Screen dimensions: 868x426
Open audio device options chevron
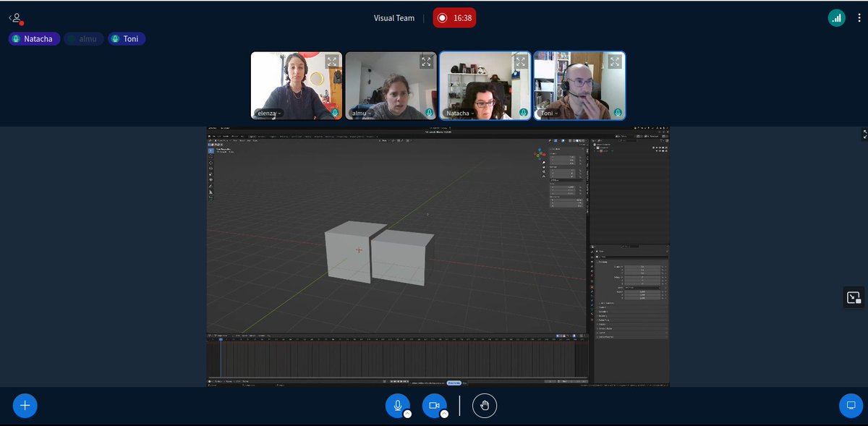pos(407,414)
